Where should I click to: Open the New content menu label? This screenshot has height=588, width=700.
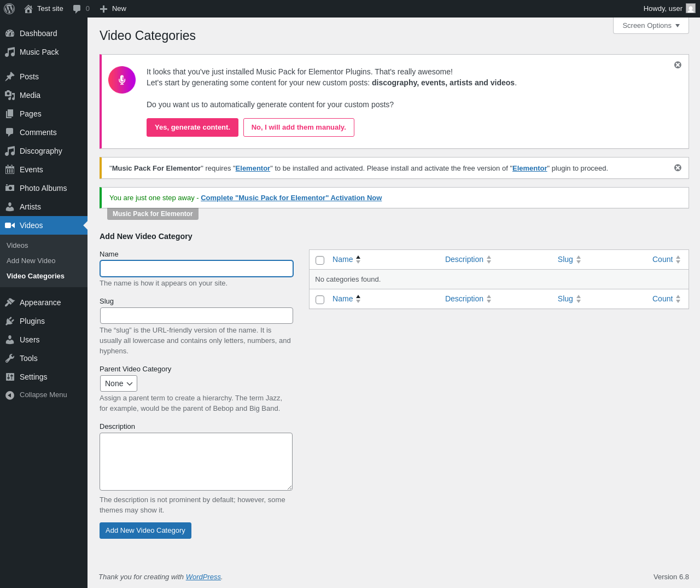point(119,9)
